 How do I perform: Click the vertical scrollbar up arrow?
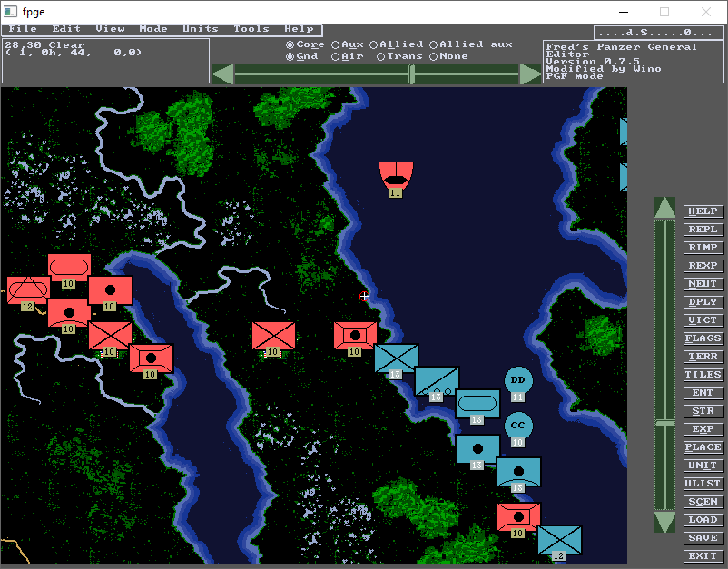664,208
